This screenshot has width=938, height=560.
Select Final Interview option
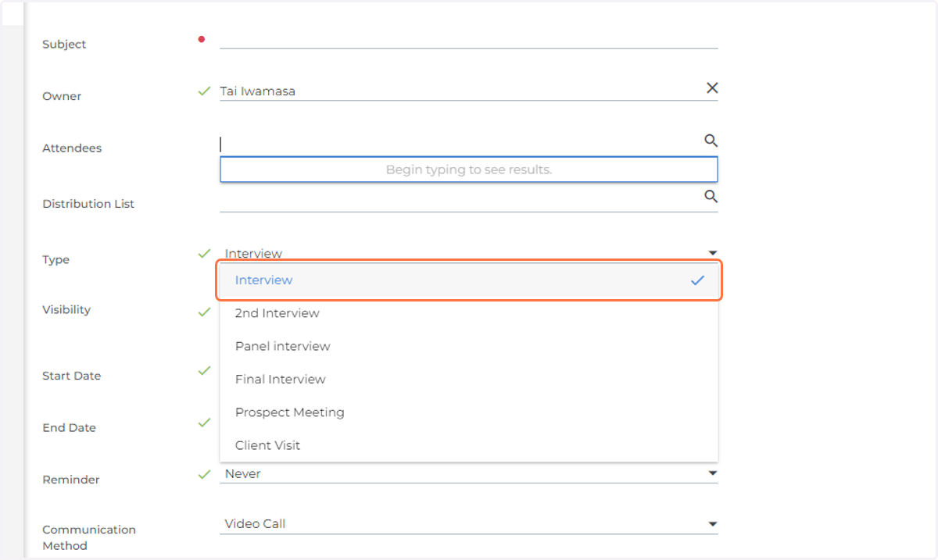point(469,379)
